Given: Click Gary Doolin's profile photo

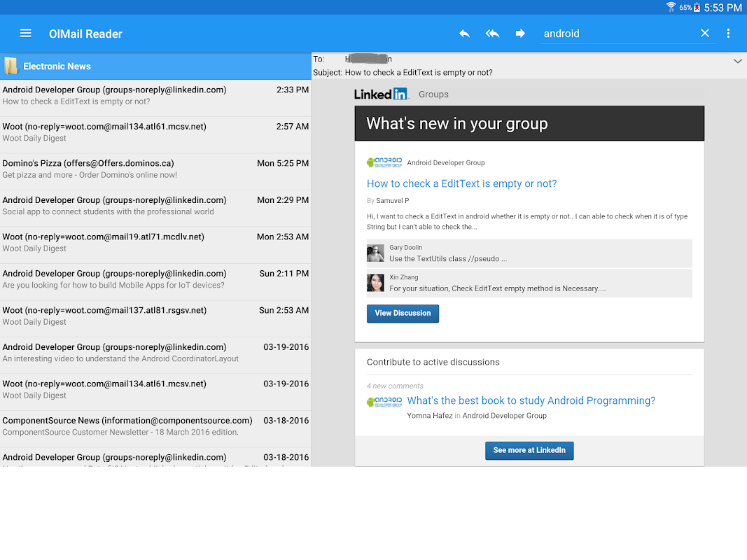Looking at the screenshot, I should (x=375, y=253).
